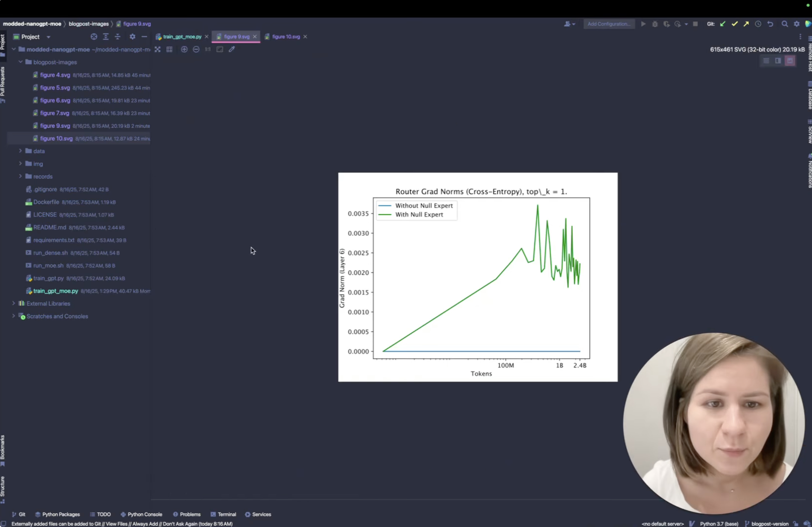Pick a color with the eyedropper icon
This screenshot has height=527, width=812.
pos(232,50)
